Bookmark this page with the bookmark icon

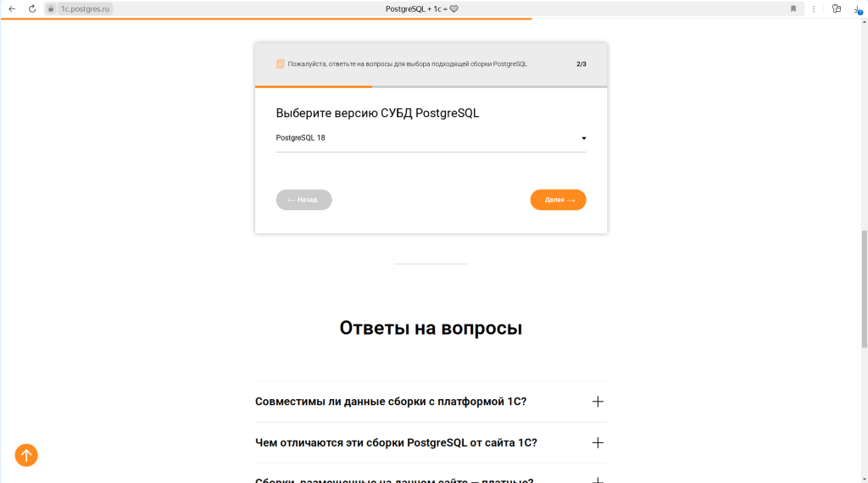pos(793,8)
